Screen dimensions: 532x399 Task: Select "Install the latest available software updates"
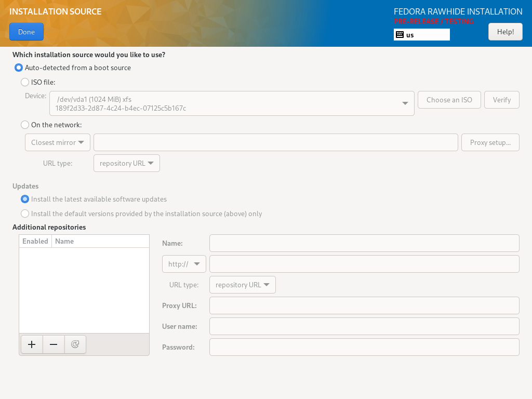point(24,199)
